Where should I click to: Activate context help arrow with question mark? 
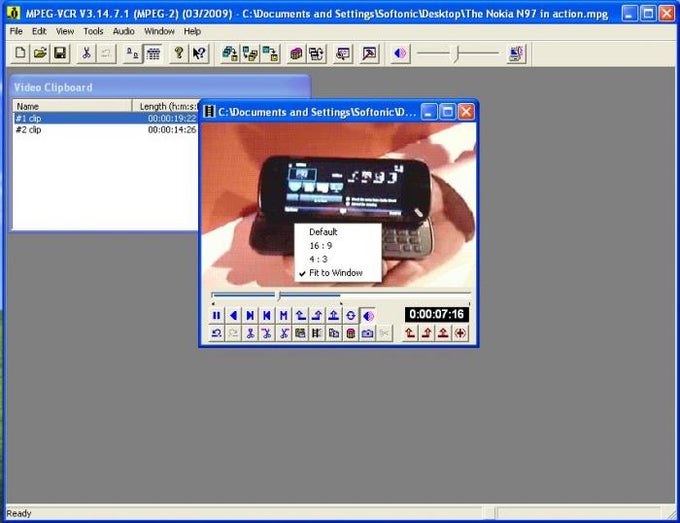(x=199, y=54)
